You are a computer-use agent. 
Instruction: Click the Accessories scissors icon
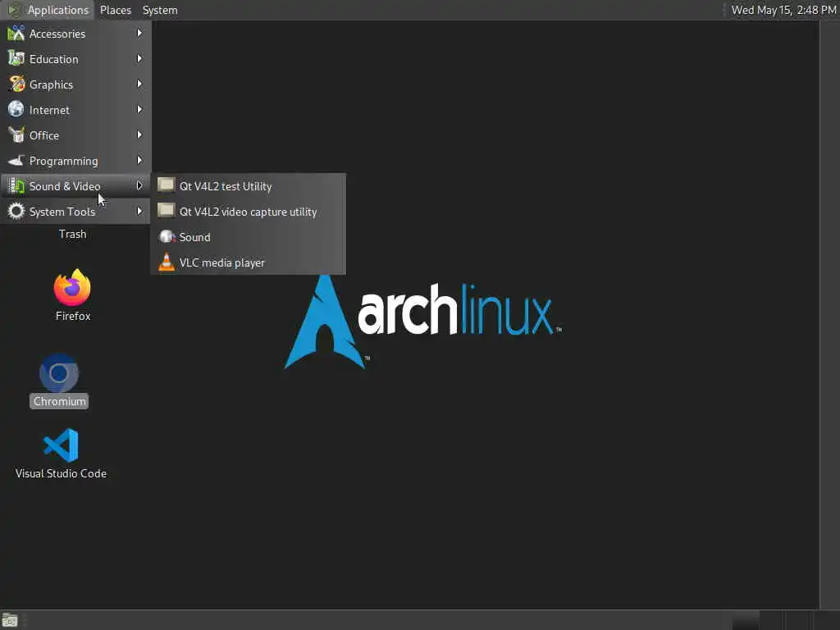[x=16, y=33]
